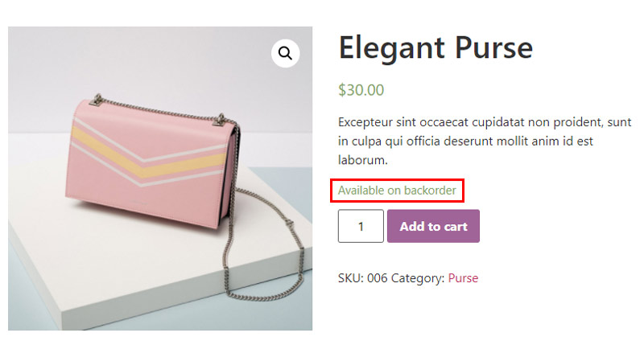Click the SKU: 006 text

(363, 278)
